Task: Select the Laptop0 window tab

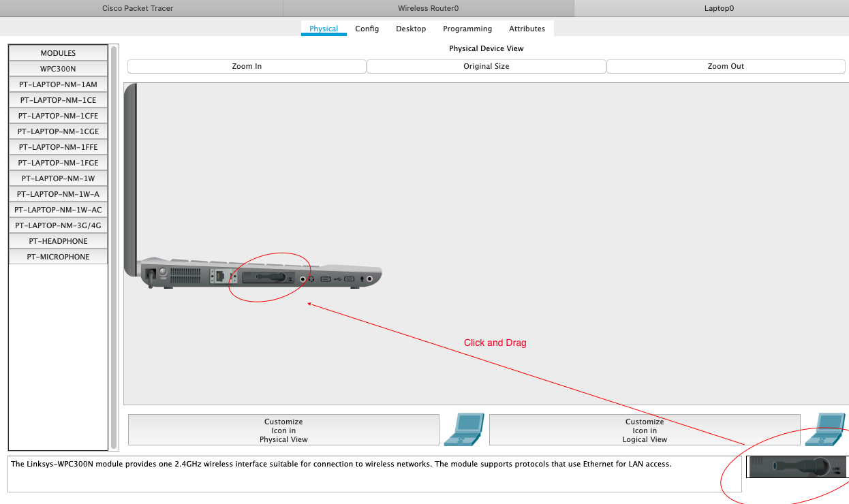Action: click(x=719, y=8)
